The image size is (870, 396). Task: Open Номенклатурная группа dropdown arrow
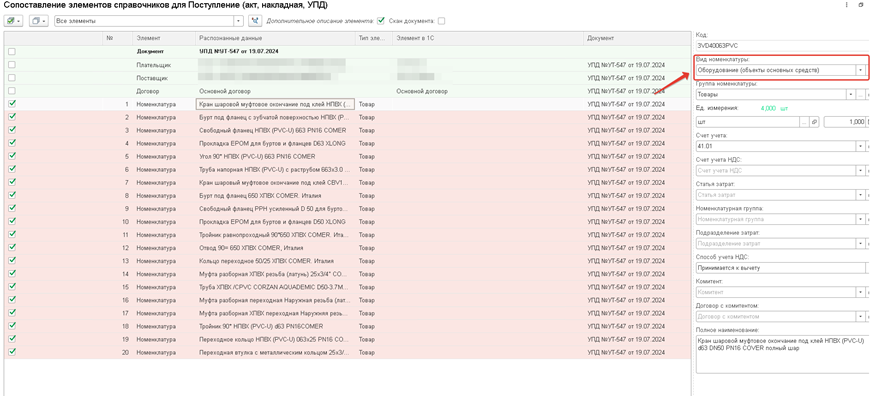click(861, 219)
